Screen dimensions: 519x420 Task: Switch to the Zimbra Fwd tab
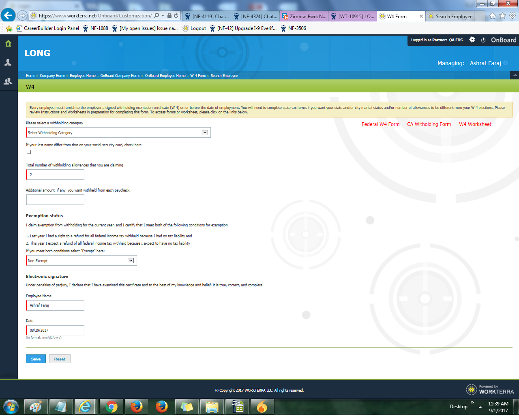(x=304, y=16)
